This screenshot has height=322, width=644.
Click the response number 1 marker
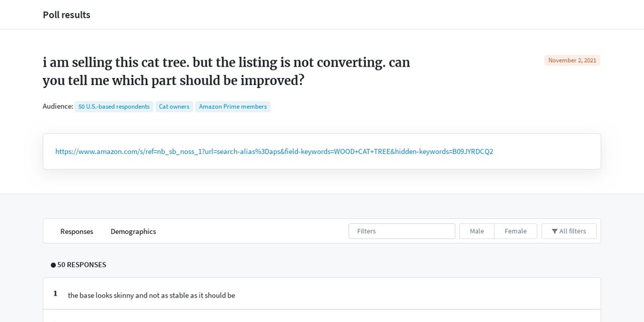click(x=55, y=294)
